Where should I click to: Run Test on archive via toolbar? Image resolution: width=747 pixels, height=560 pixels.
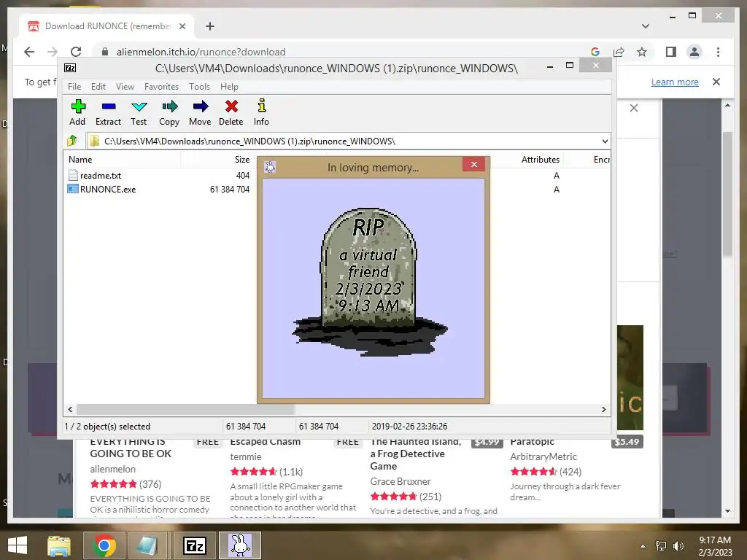click(x=139, y=112)
